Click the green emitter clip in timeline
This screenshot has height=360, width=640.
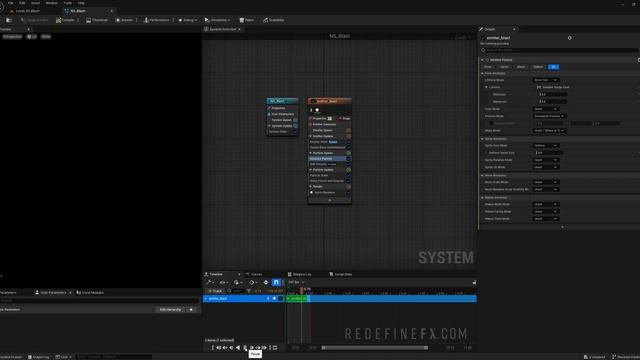297,299
